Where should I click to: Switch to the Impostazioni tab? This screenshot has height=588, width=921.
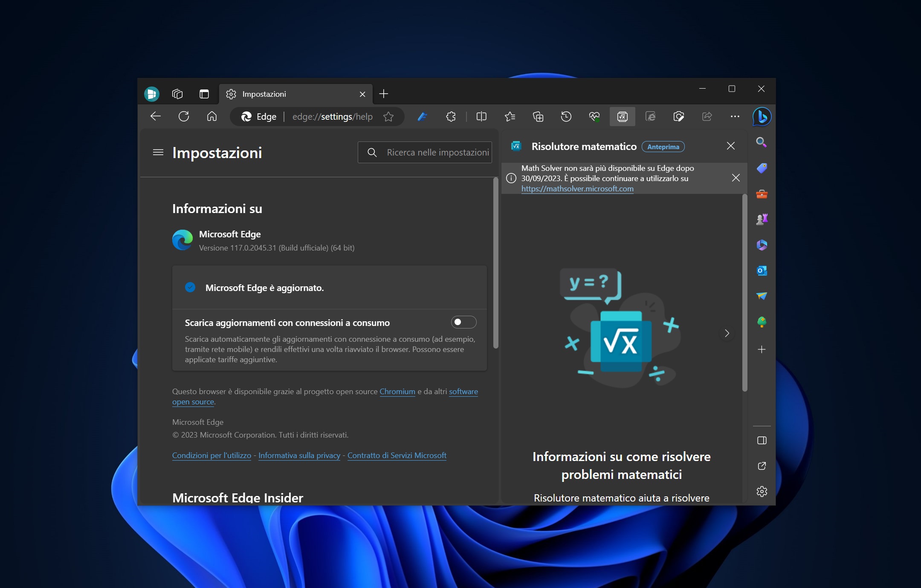[x=296, y=94]
